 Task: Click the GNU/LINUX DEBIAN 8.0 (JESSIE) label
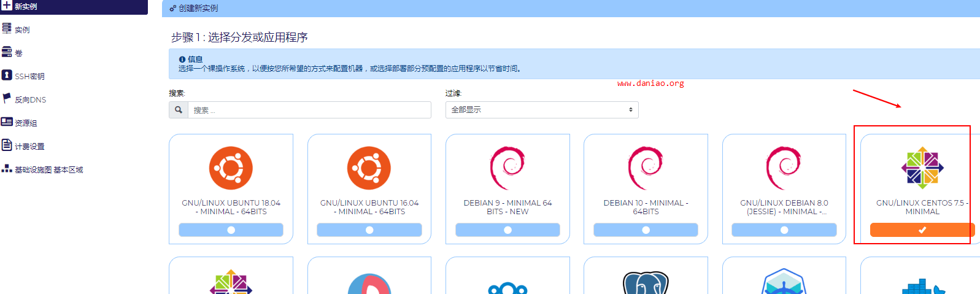pyautogui.click(x=784, y=207)
